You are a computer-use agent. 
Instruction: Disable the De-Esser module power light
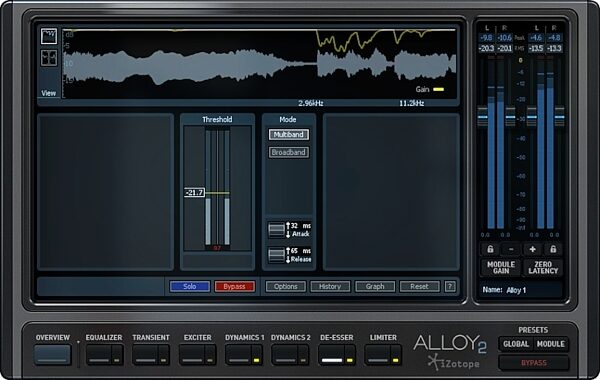349,360
